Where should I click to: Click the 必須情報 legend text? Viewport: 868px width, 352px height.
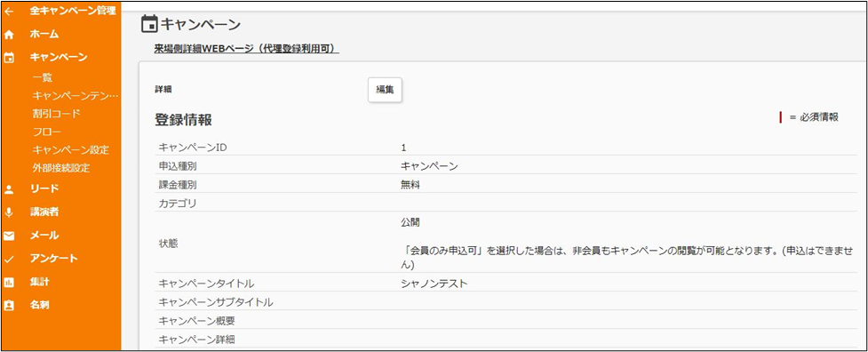click(819, 117)
